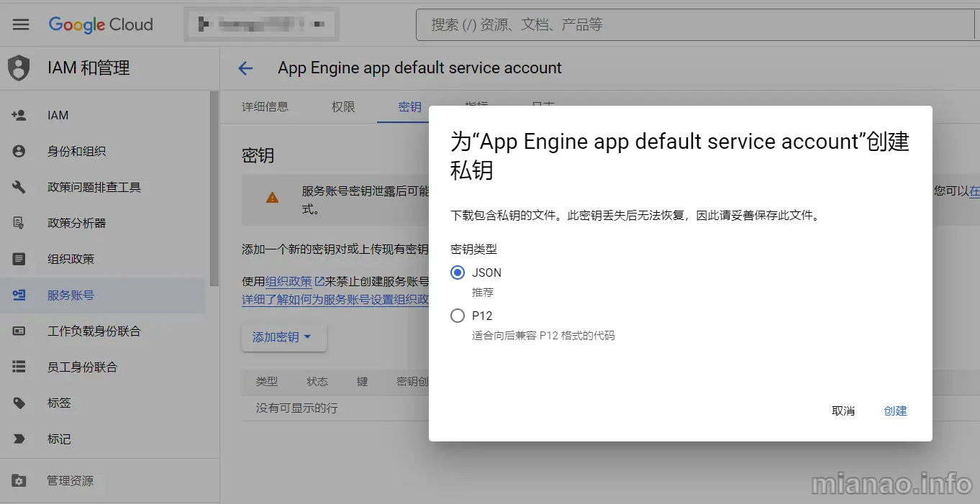Click the 键 column header

[363, 382]
